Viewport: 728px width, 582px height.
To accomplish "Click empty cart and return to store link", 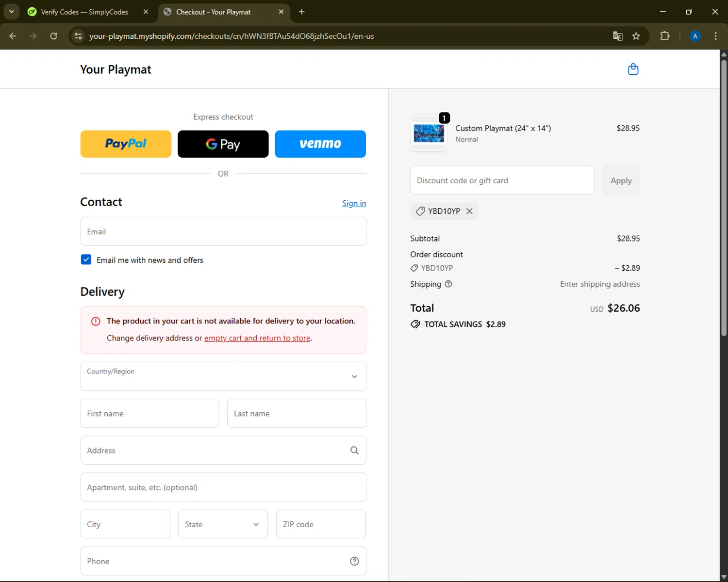I will pos(257,338).
